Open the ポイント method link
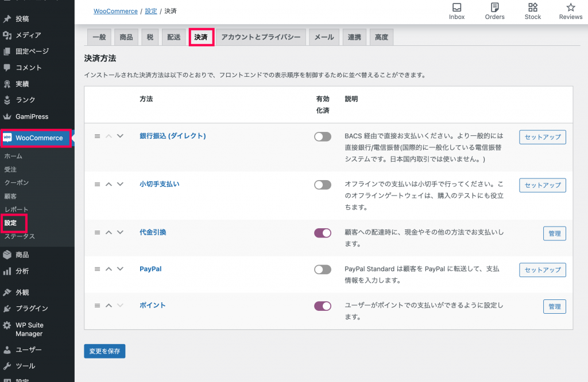The width and height of the screenshot is (588, 382). click(x=152, y=305)
